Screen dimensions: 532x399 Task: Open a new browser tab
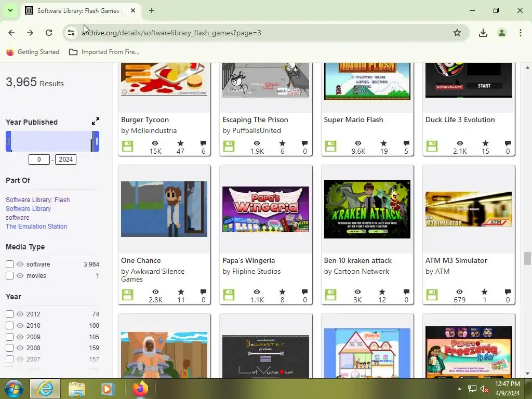(152, 10)
